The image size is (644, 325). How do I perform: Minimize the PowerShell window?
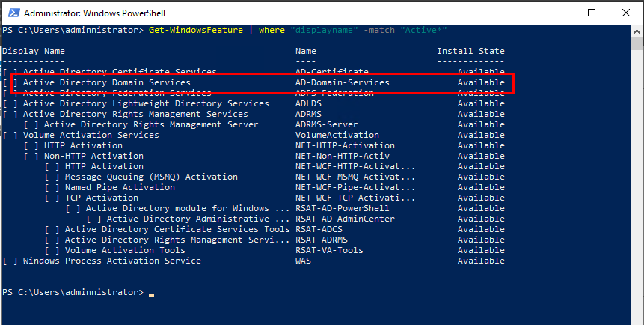tap(557, 13)
